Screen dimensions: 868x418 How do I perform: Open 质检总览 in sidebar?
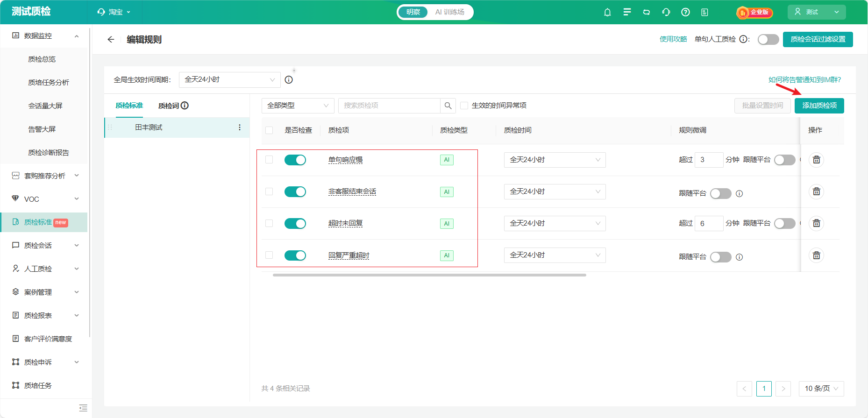(x=42, y=59)
